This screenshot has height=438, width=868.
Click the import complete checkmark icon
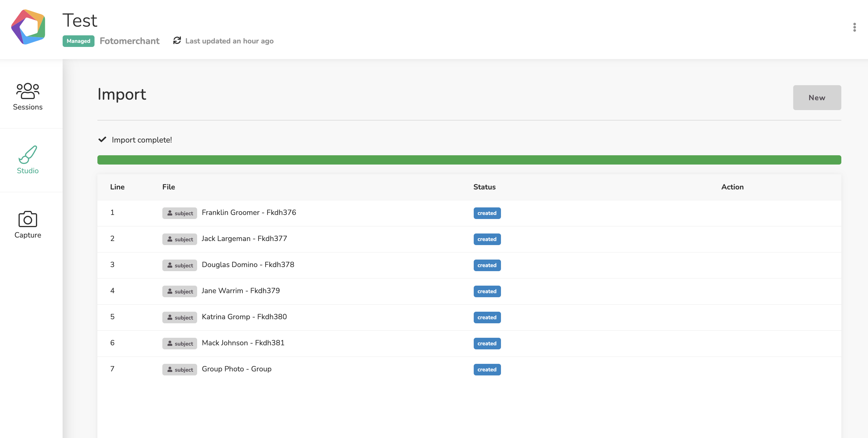point(102,139)
